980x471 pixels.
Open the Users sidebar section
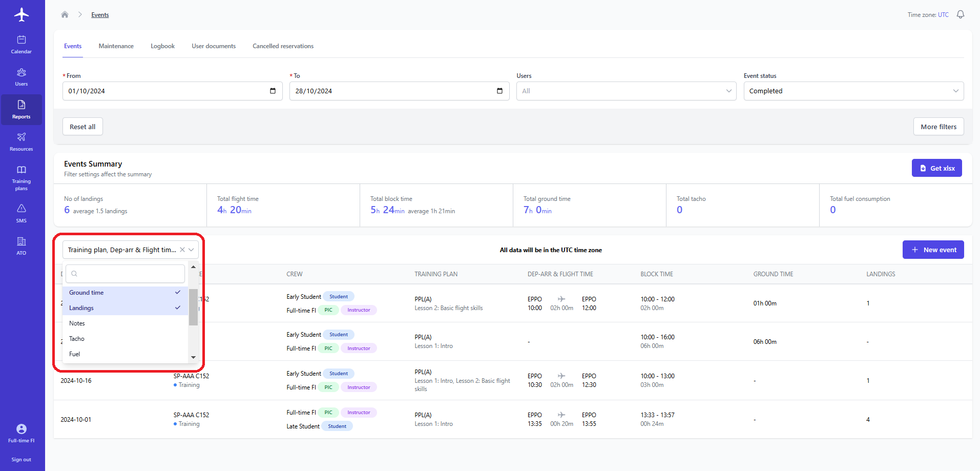point(22,77)
